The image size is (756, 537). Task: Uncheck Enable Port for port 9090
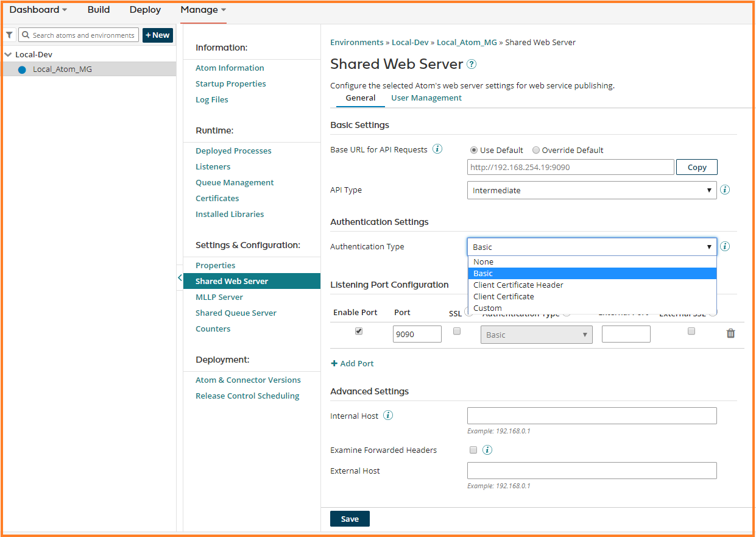coord(359,332)
